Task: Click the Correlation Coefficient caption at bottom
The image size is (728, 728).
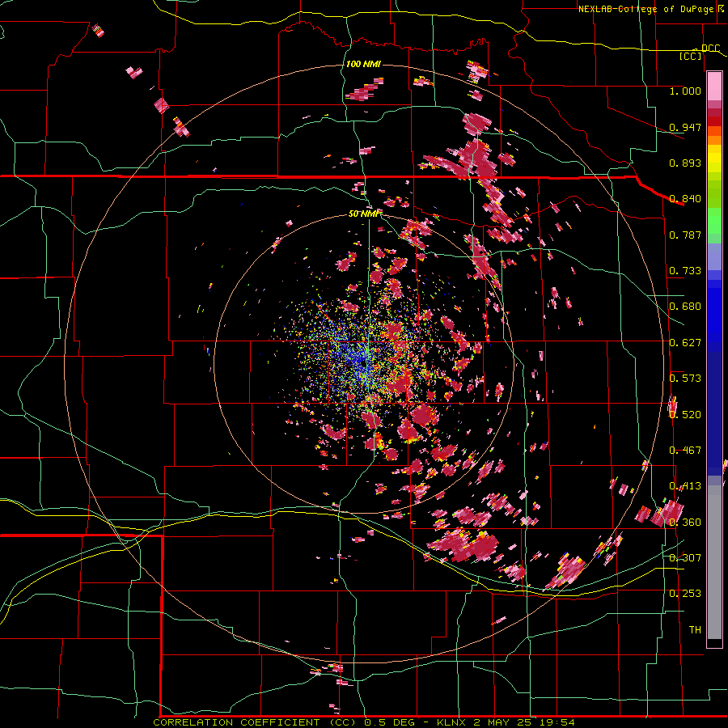Action: 364,722
